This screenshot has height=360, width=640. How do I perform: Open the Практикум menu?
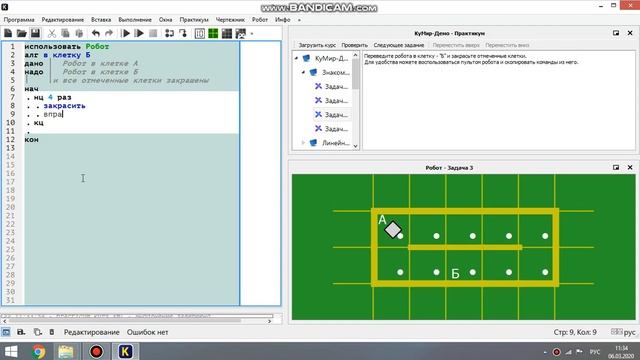194,20
